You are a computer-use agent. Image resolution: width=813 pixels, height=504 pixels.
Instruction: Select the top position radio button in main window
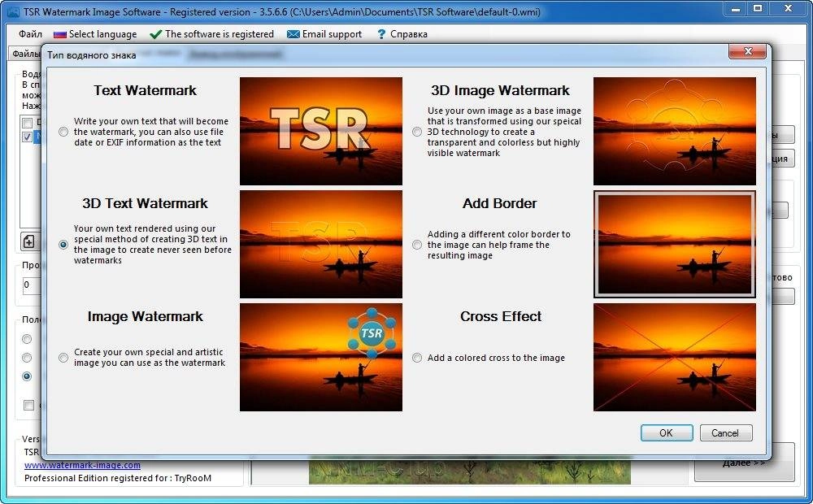click(x=27, y=339)
